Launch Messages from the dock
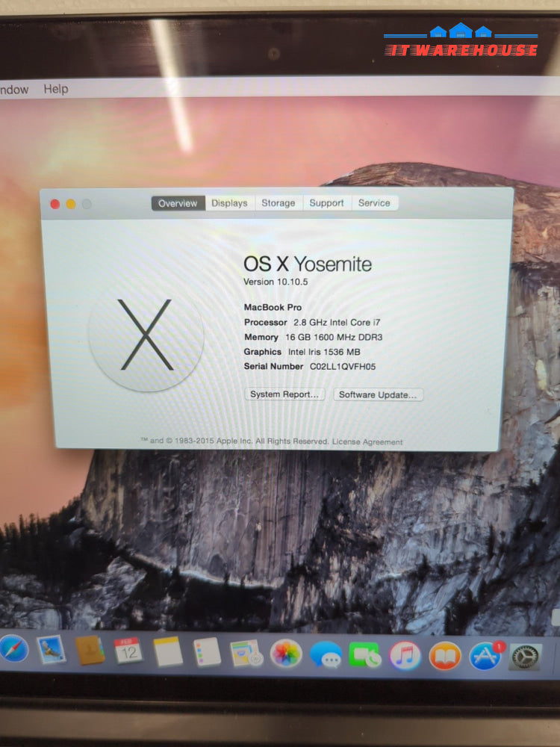560x747 pixels. [x=326, y=655]
